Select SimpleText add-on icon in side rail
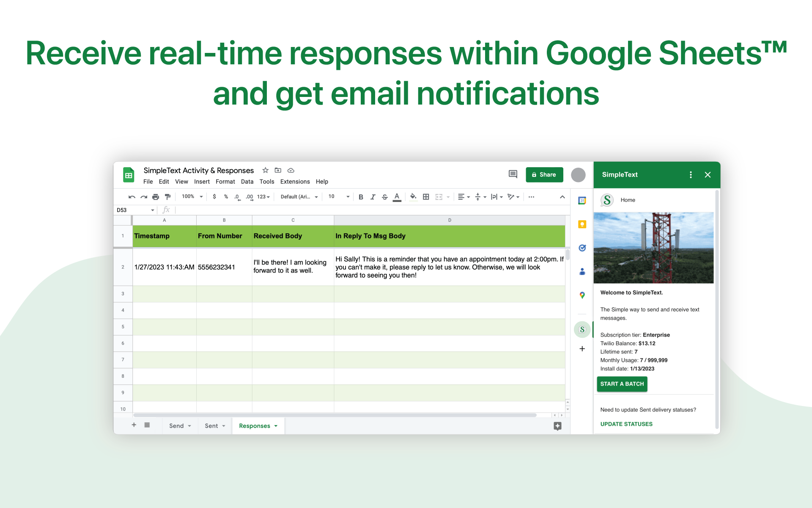This screenshot has height=508, width=812. tap(582, 329)
